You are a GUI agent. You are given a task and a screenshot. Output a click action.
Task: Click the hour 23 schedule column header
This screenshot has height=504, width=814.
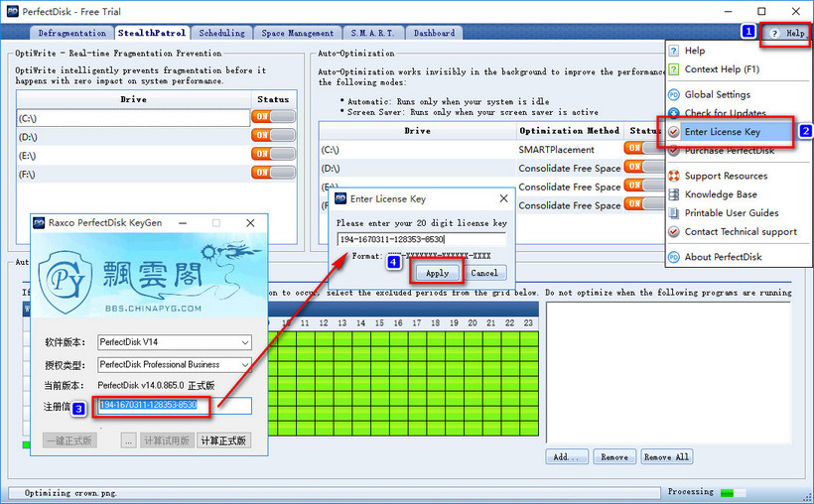(x=528, y=323)
